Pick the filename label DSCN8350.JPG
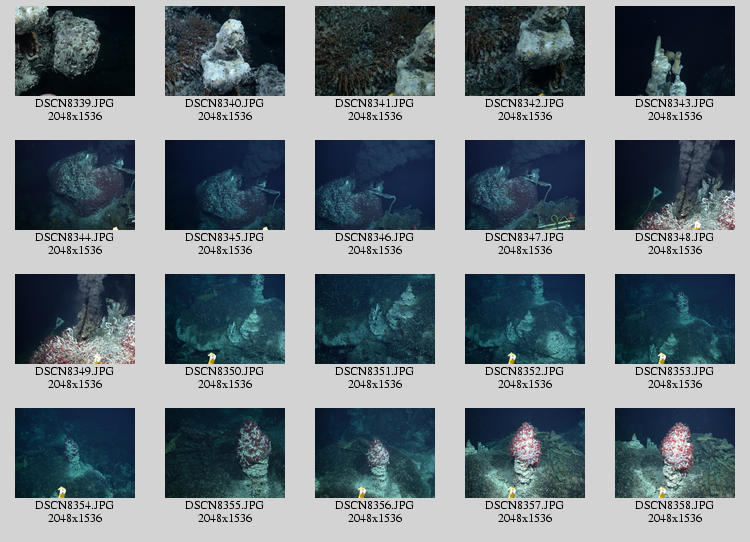Viewport: 750px width, 542px height. pos(225,371)
